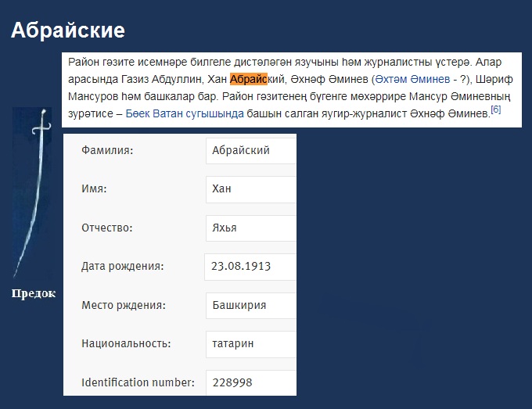This screenshot has height=409, width=532.
Task: Click the name Газиз Абдуллин in the paragraph
Action: tap(163, 79)
